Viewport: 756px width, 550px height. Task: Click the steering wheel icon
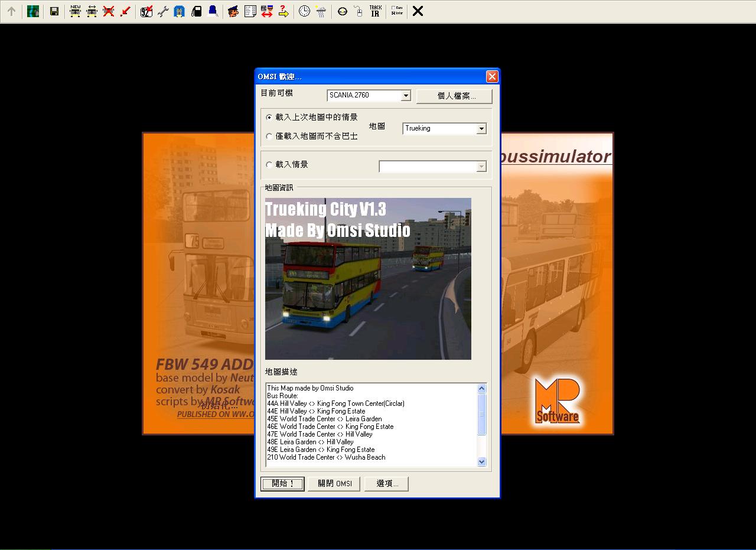tap(342, 11)
